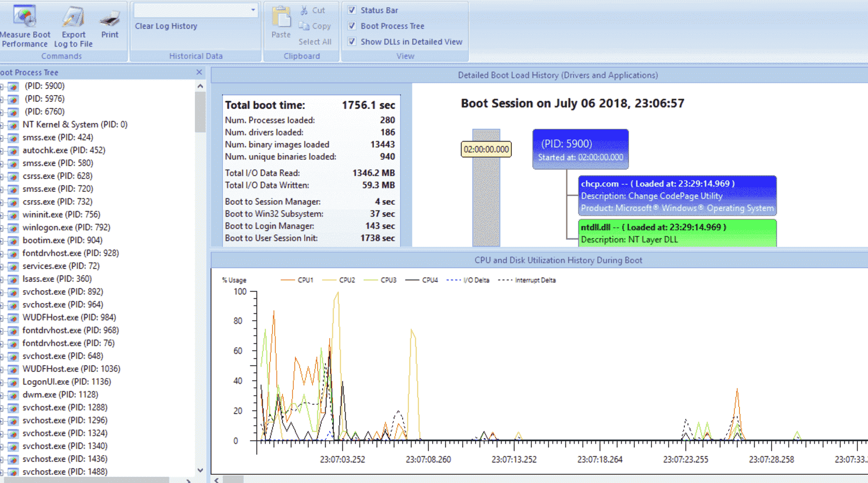The width and height of the screenshot is (868, 483).
Task: Click the chcp.com loaded entry block
Action: (x=677, y=196)
